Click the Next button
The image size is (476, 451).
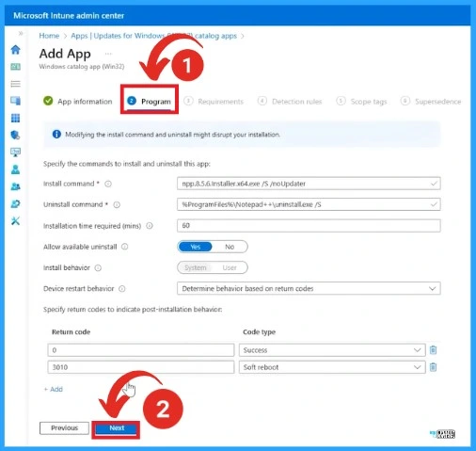[117, 428]
